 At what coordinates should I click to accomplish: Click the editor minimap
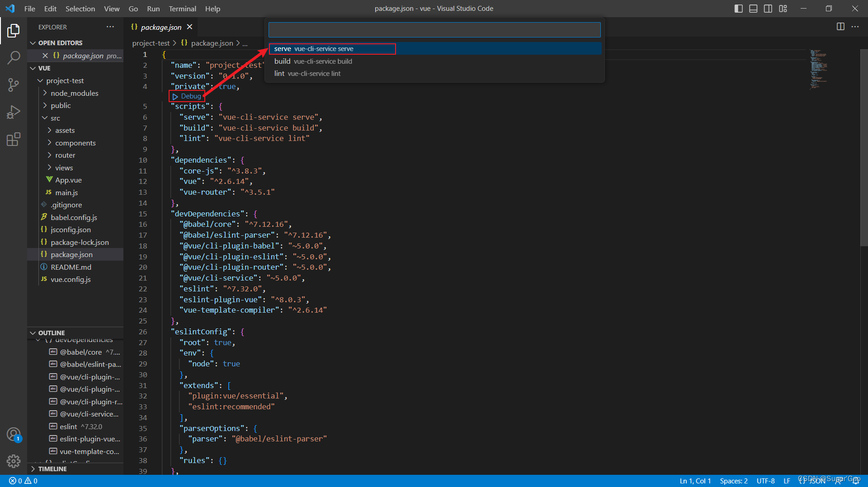coord(819,69)
